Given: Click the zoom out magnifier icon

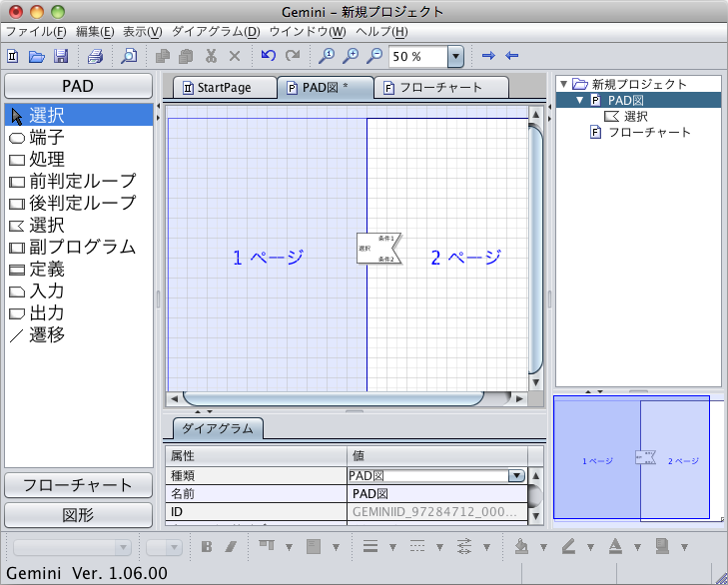Looking at the screenshot, I should [x=374, y=56].
